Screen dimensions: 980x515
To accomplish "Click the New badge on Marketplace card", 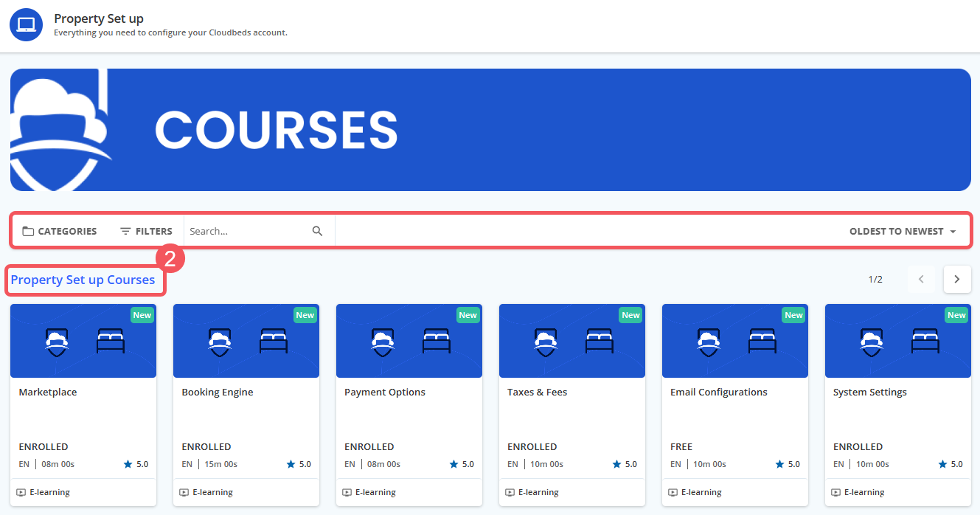I will (142, 315).
